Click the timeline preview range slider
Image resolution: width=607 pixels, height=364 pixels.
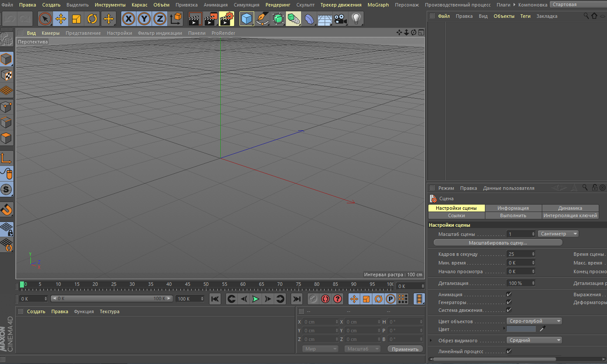112,299
